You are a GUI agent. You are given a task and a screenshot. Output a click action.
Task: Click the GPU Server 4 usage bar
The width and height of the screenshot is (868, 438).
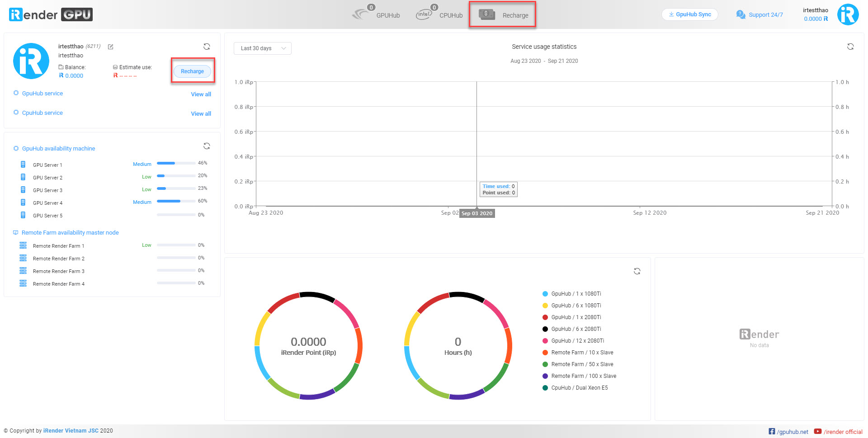(x=176, y=201)
